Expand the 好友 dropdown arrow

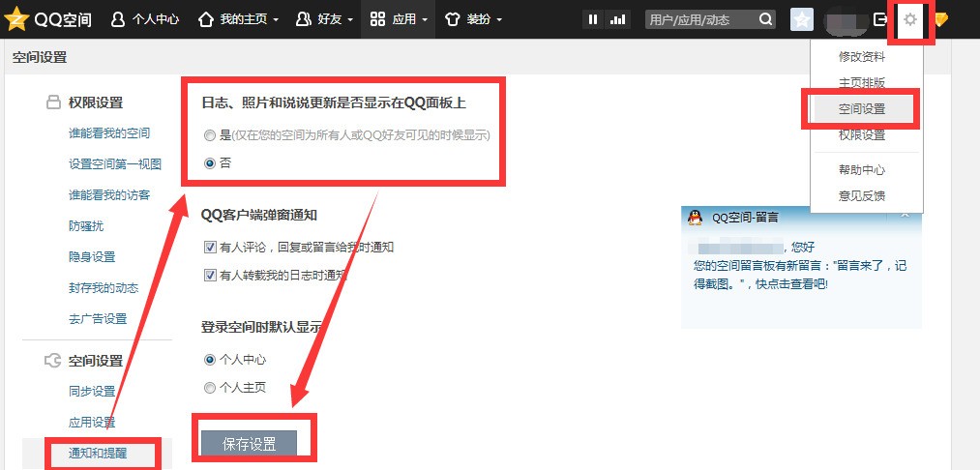tap(350, 20)
